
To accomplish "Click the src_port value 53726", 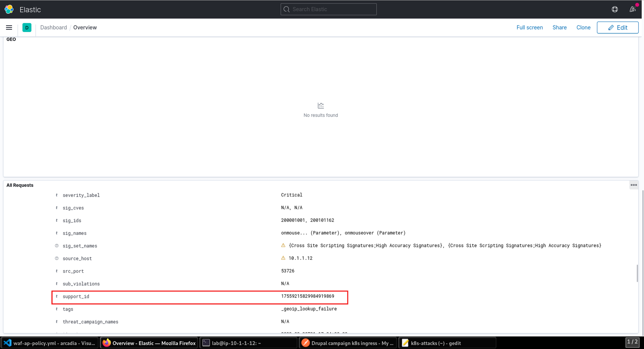I will pyautogui.click(x=288, y=271).
